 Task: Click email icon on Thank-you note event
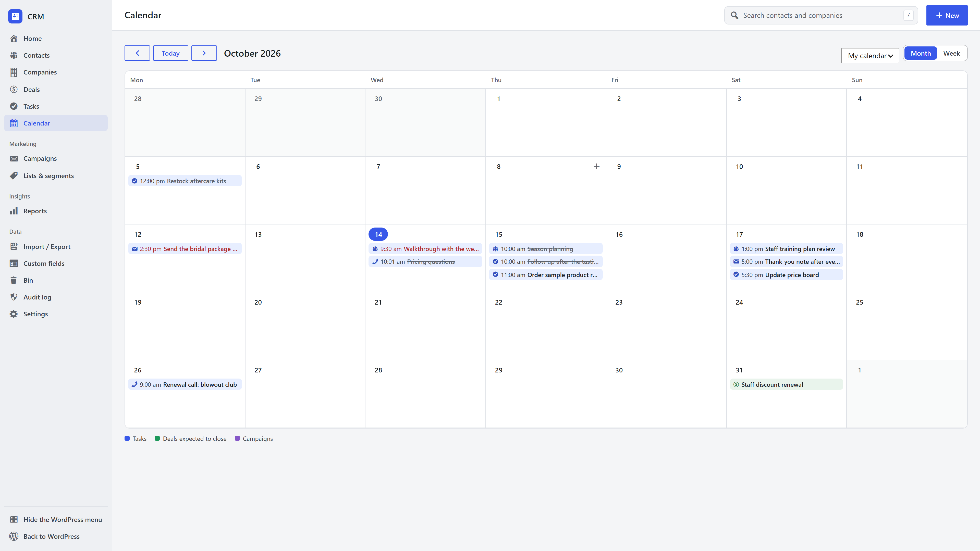pyautogui.click(x=736, y=262)
